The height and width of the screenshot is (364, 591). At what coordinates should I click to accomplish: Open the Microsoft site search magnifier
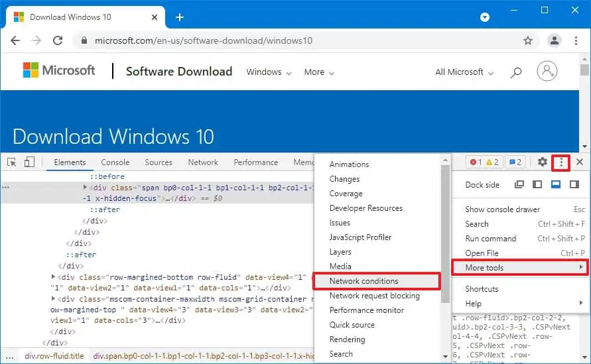(x=515, y=72)
